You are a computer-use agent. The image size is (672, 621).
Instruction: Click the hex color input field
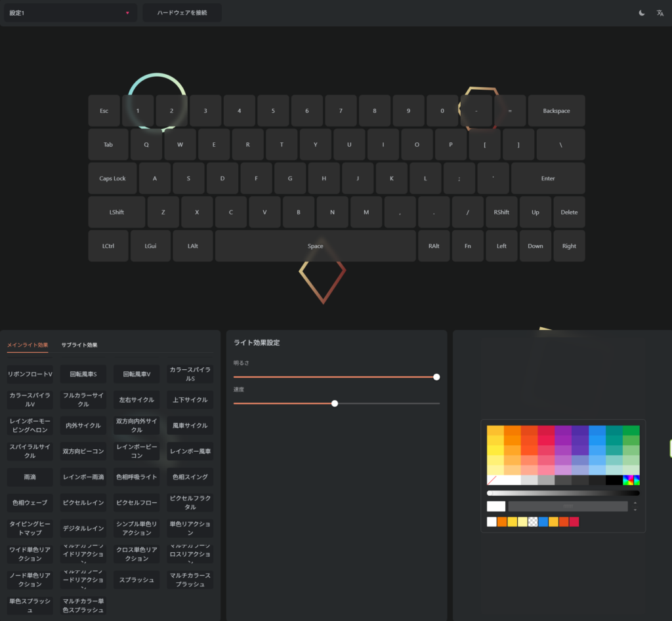[x=568, y=506]
